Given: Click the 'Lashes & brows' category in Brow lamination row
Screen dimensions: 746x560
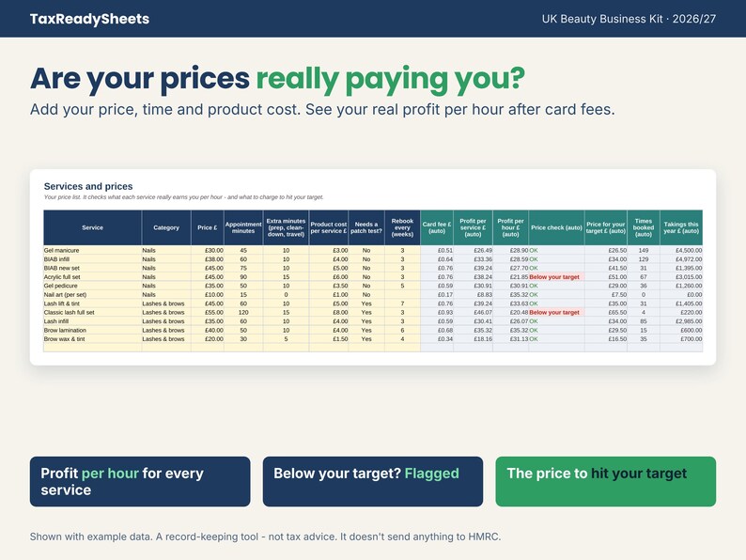Looking at the screenshot, I should tap(166, 330).
